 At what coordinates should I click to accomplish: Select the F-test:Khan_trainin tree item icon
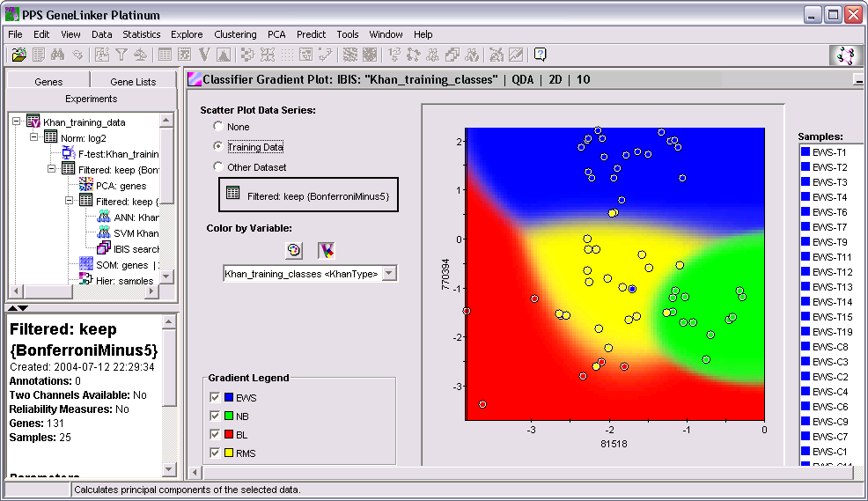[69, 153]
